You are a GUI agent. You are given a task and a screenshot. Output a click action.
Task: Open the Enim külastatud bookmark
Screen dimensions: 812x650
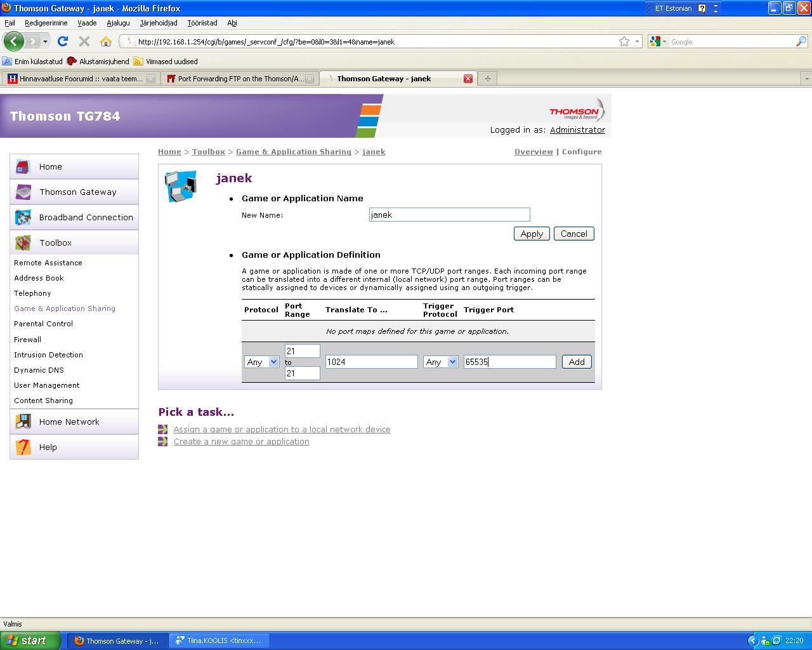[32, 62]
